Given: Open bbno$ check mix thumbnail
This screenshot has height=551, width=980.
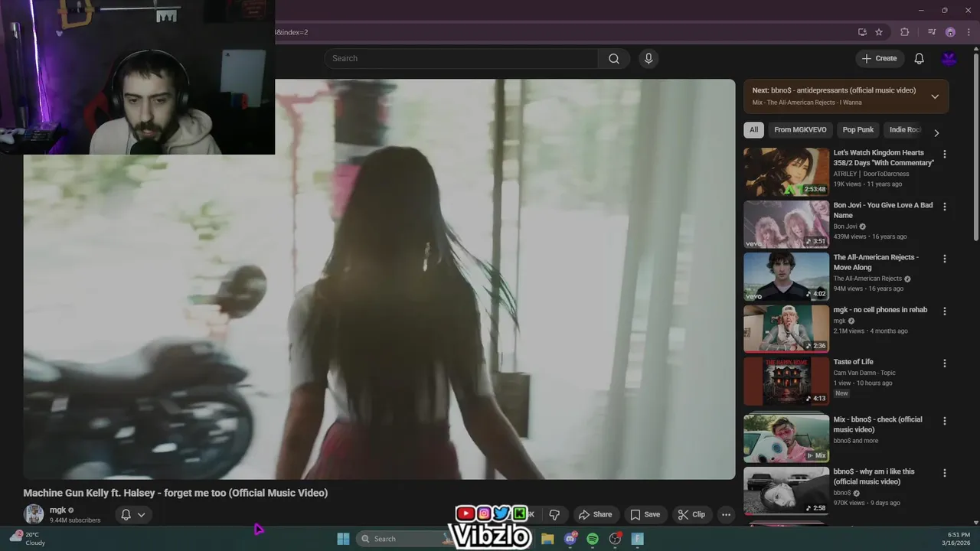Looking at the screenshot, I should 786,439.
